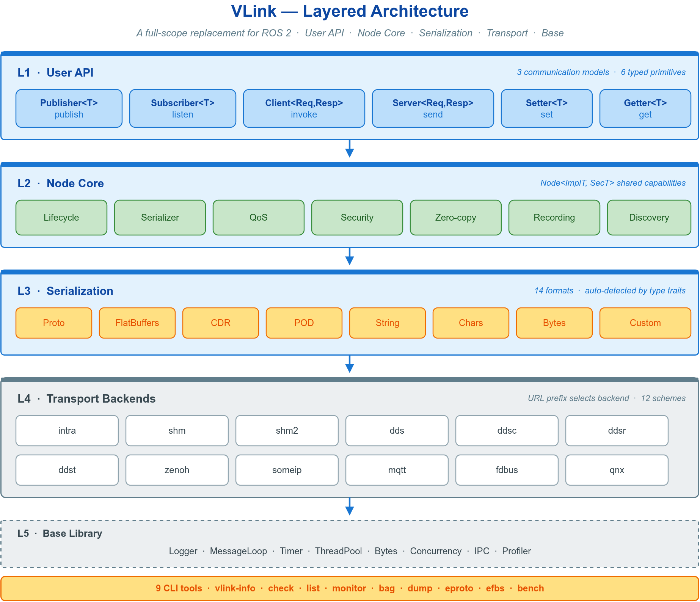Select the "L4 · Transport Backends" heading
The height and width of the screenshot is (602, 700).
tap(86, 398)
